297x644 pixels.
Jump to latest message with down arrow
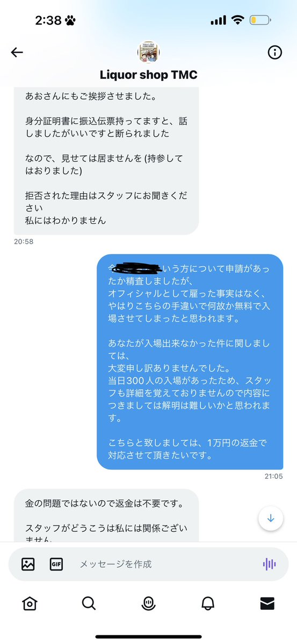click(271, 518)
